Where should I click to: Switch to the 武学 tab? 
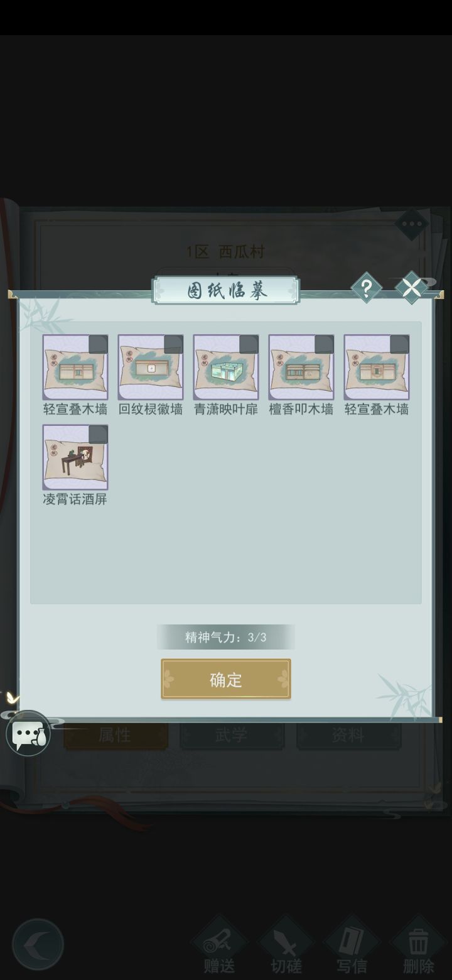click(232, 735)
